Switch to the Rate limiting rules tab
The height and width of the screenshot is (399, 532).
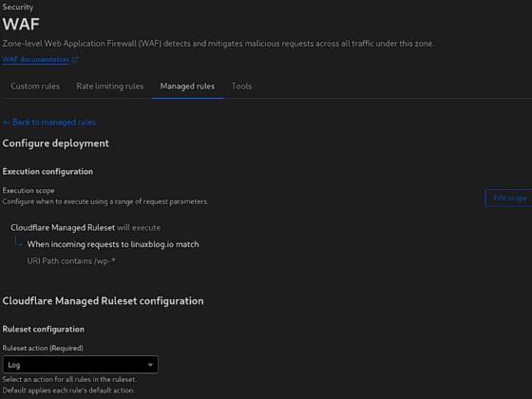pyautogui.click(x=110, y=86)
